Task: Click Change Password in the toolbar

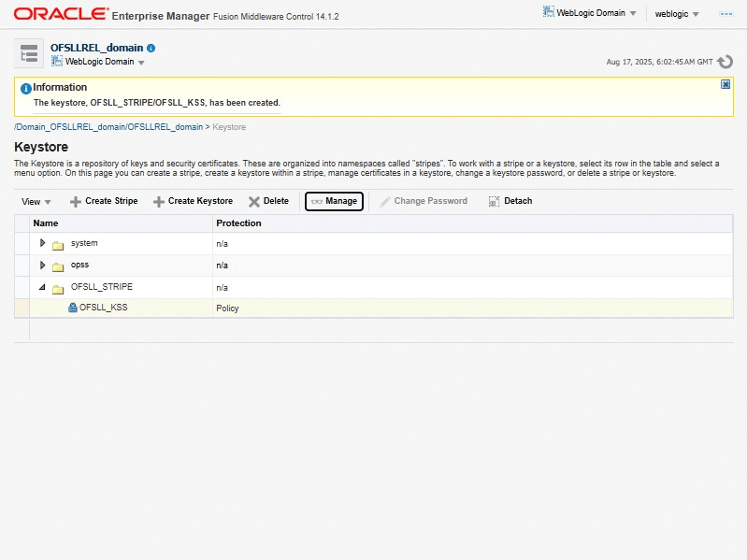Action: pos(424,201)
